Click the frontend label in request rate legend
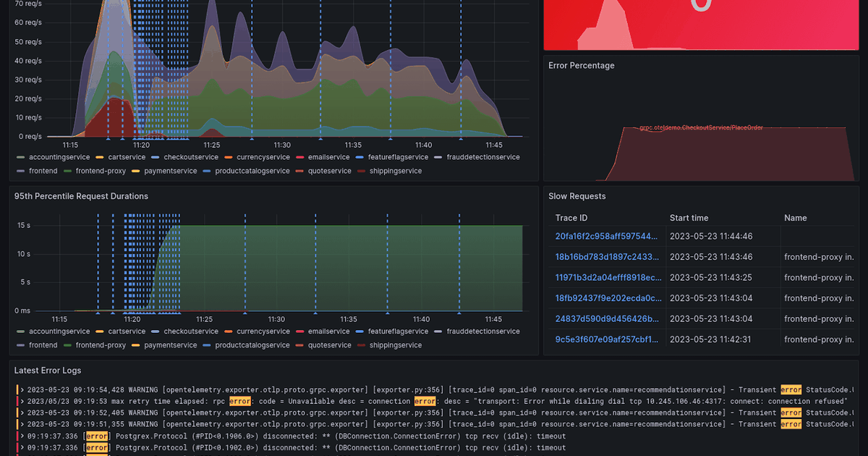868x456 pixels. (x=43, y=172)
